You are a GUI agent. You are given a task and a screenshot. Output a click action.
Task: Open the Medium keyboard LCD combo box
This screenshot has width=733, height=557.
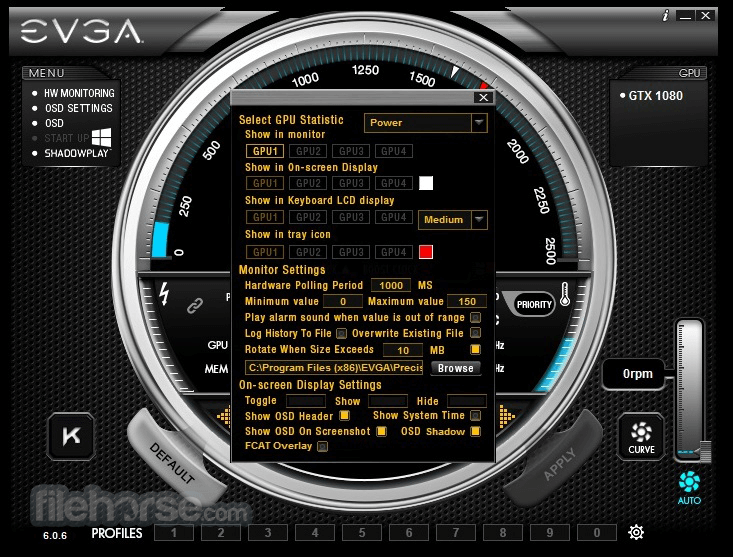pyautogui.click(x=453, y=220)
